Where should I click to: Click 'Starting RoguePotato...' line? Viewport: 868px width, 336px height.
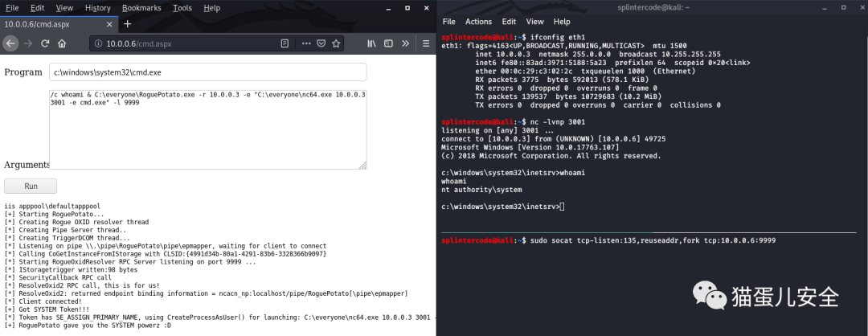click(x=54, y=214)
